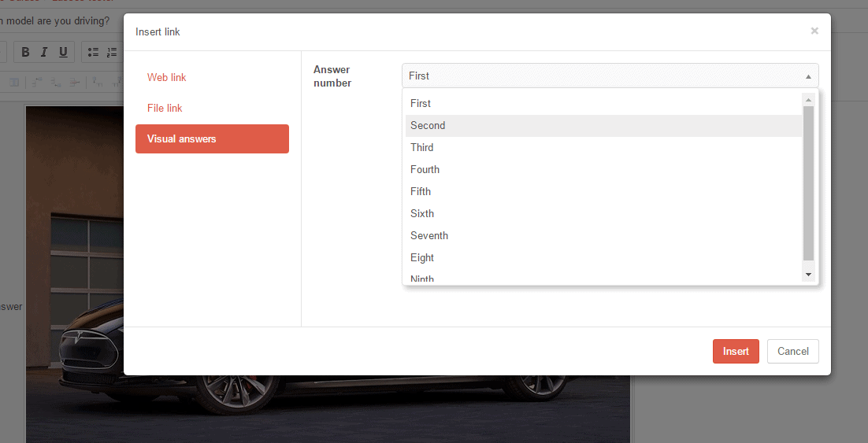
Task: Click the dropdown list scrollbar thumb
Action: 808,183
